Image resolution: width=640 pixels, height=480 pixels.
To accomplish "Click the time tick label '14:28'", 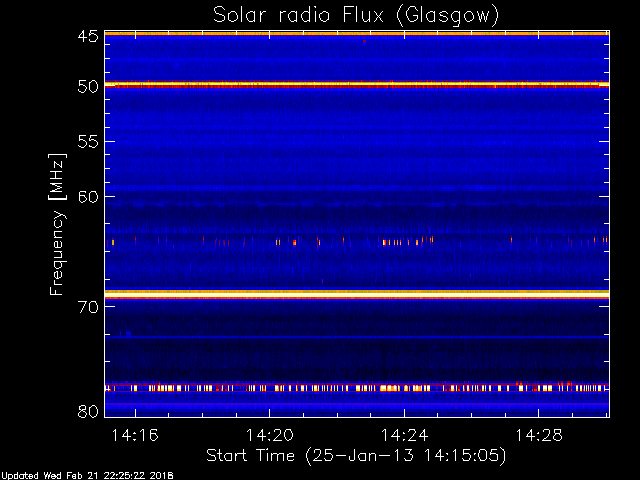I will 539,435.
